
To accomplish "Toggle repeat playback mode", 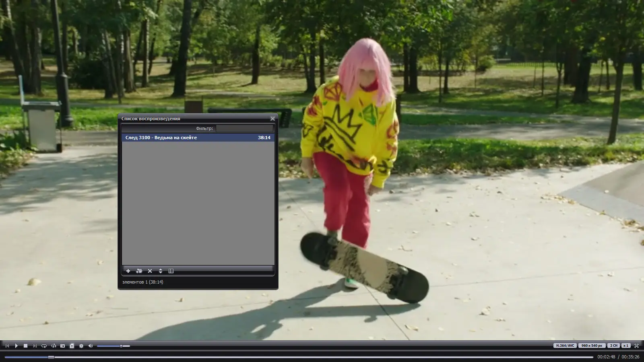I will (x=44, y=346).
